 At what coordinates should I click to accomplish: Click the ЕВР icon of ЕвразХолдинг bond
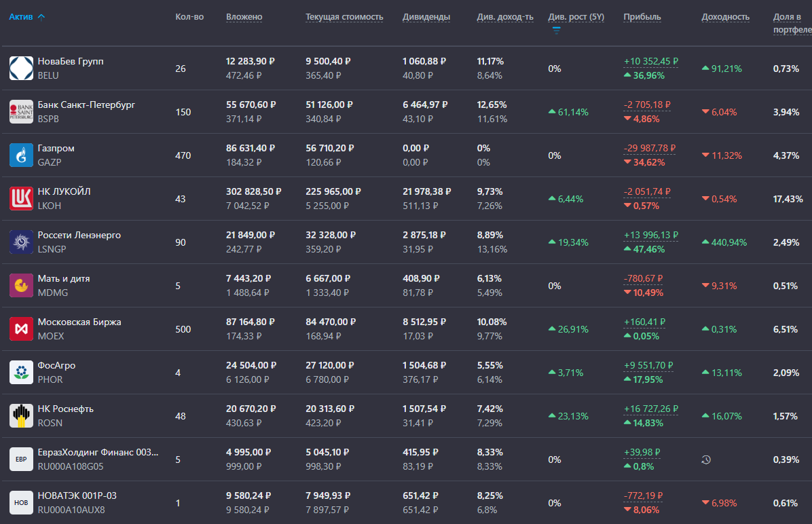click(21, 460)
